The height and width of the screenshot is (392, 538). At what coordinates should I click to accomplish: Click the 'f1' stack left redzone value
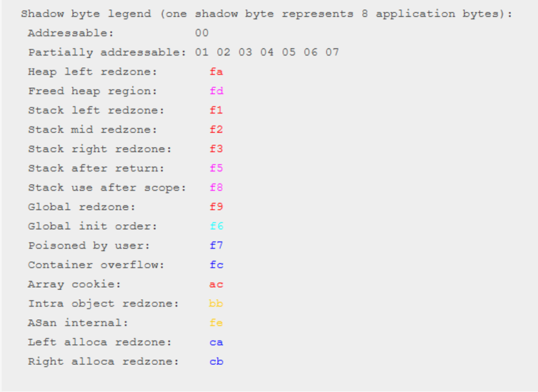pos(216,110)
